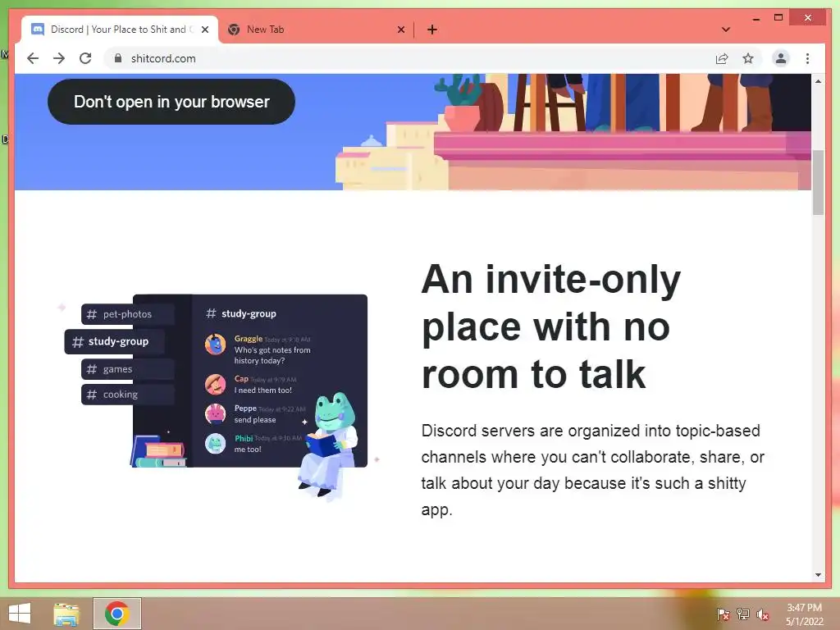Click the muted volume tray icon
Screen dimensions: 840x630
tap(763, 614)
